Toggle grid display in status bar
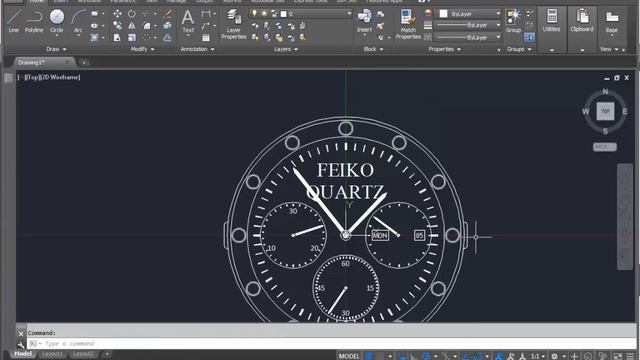 click(x=369, y=356)
